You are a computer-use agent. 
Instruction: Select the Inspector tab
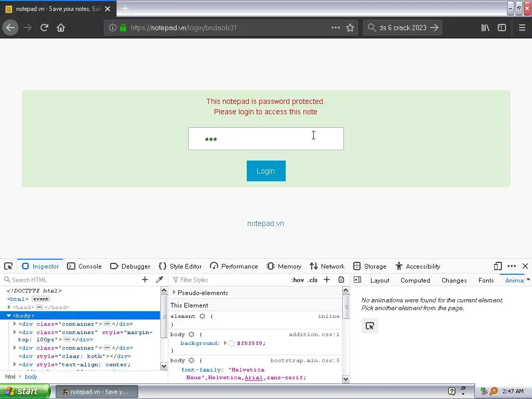pos(40,267)
